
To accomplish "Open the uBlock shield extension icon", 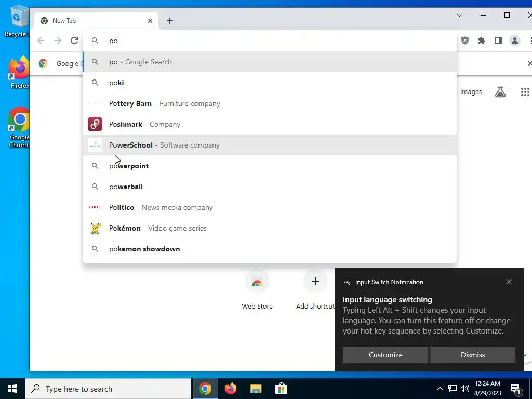I will pyautogui.click(x=465, y=41).
